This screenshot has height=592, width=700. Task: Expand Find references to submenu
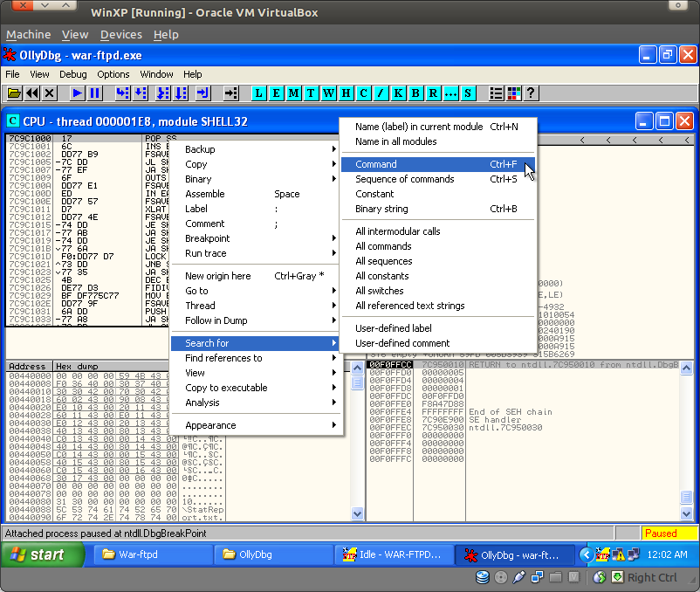(x=255, y=358)
